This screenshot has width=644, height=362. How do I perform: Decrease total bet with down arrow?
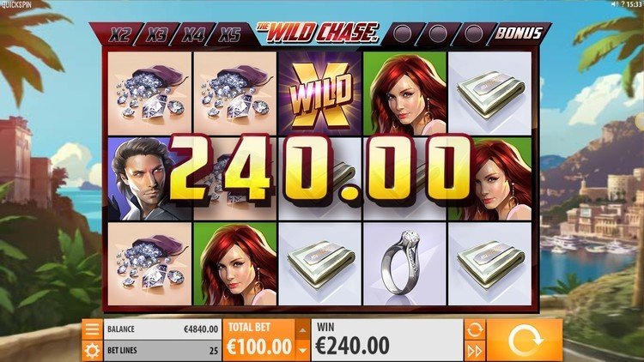point(303,351)
